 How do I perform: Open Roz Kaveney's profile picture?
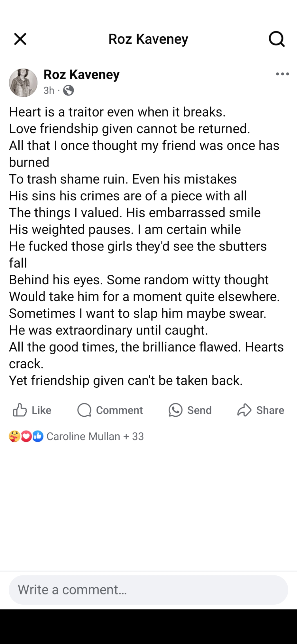tap(23, 83)
